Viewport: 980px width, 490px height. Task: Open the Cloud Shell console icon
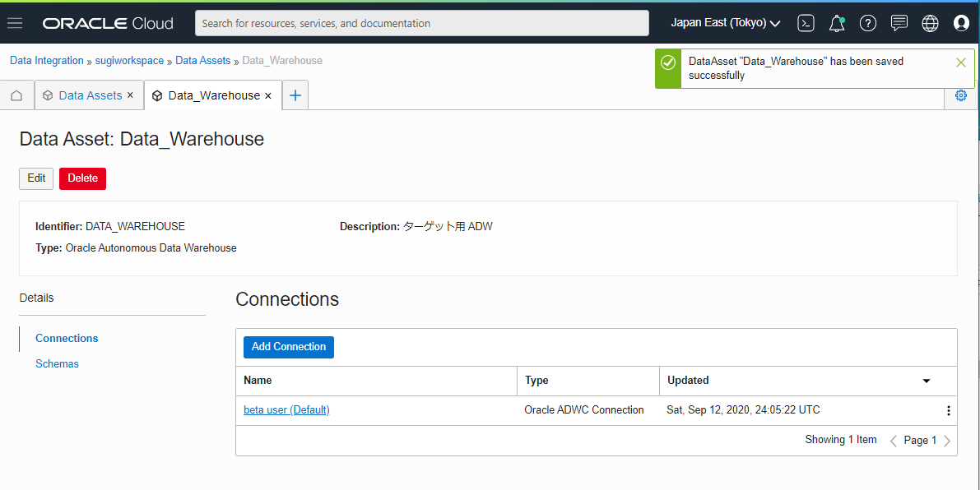(806, 23)
